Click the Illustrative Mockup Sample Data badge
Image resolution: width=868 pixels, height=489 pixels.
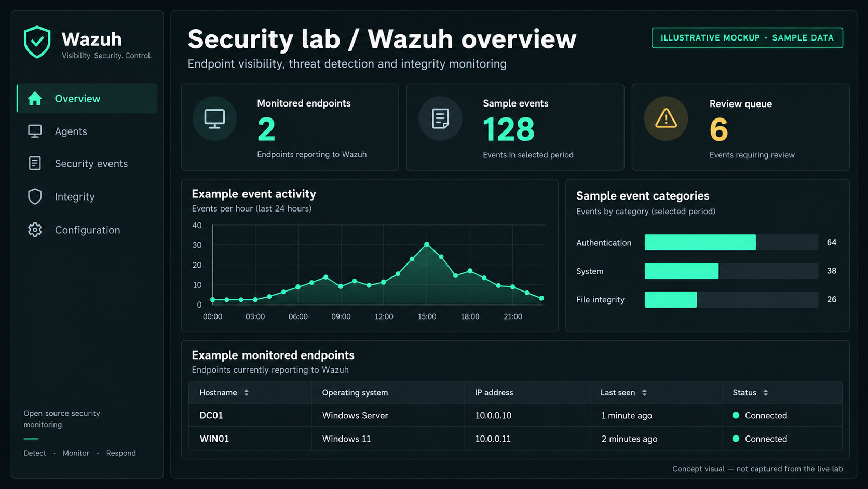coord(747,38)
